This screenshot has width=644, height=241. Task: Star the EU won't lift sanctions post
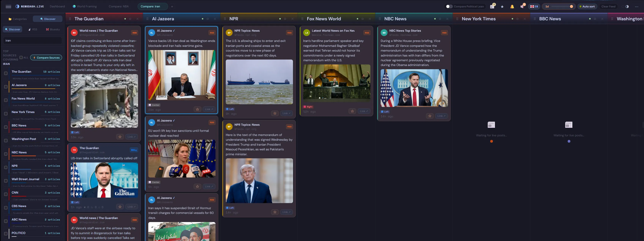click(197, 186)
